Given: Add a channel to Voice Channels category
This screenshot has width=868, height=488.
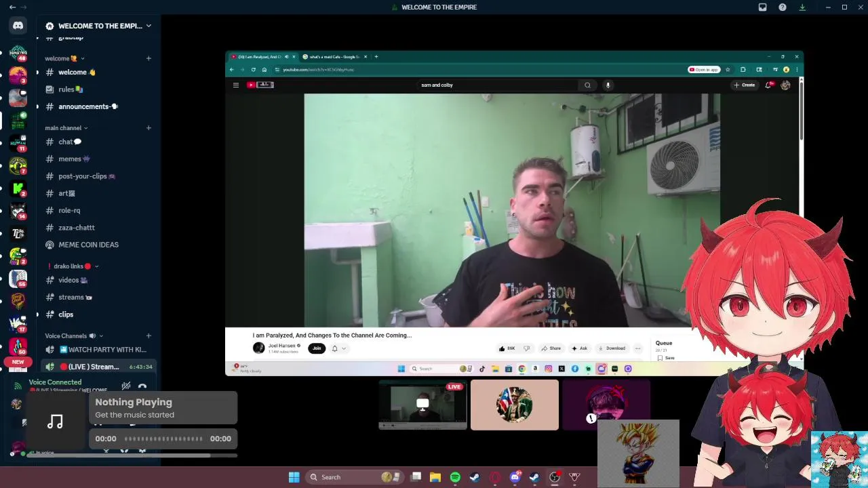Looking at the screenshot, I should coord(149,335).
